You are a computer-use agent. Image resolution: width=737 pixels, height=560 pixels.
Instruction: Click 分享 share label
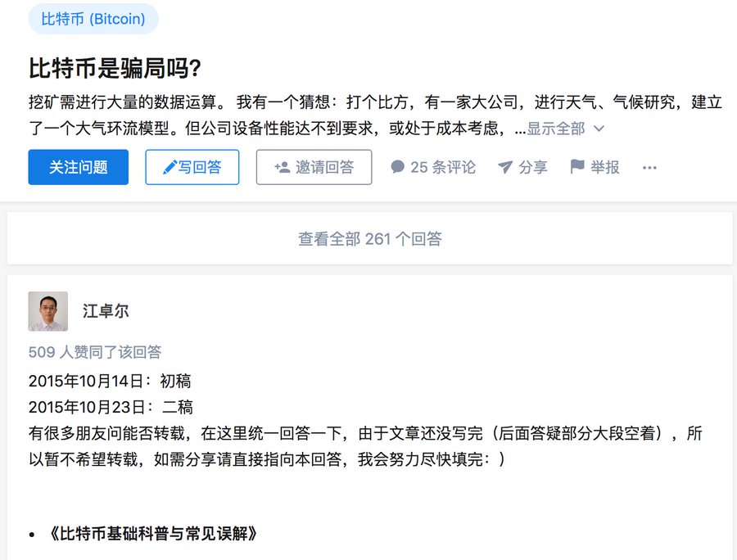(533, 167)
